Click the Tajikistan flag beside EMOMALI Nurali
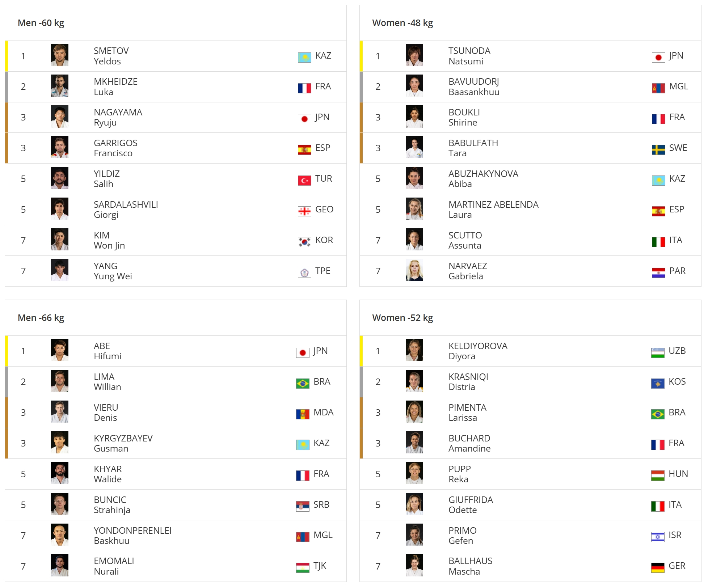 [303, 567]
